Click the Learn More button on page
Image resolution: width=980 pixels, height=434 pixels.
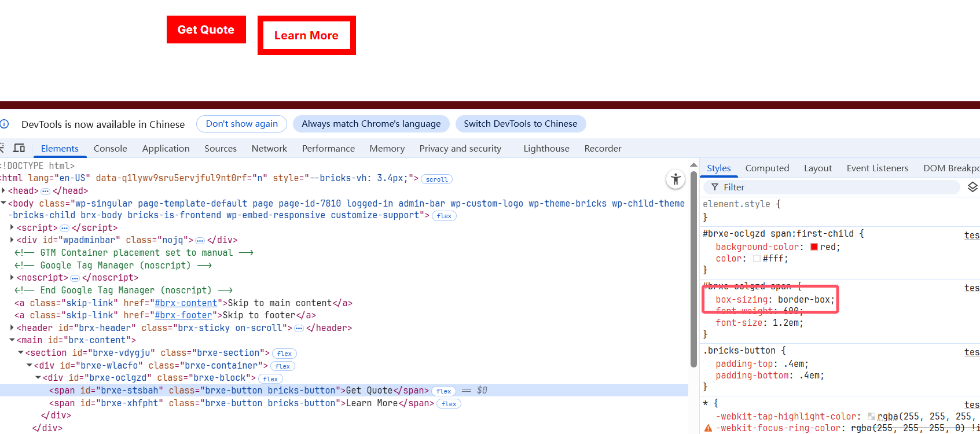click(306, 35)
